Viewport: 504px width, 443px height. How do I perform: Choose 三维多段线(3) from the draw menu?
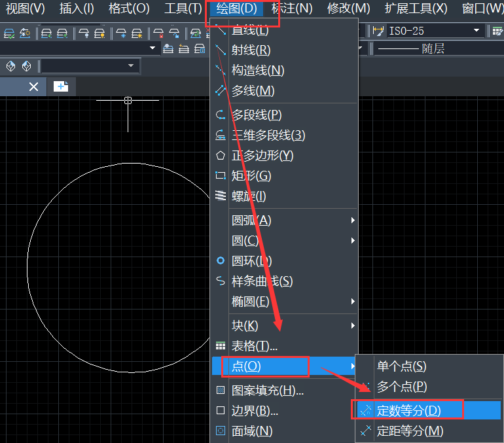coord(285,135)
